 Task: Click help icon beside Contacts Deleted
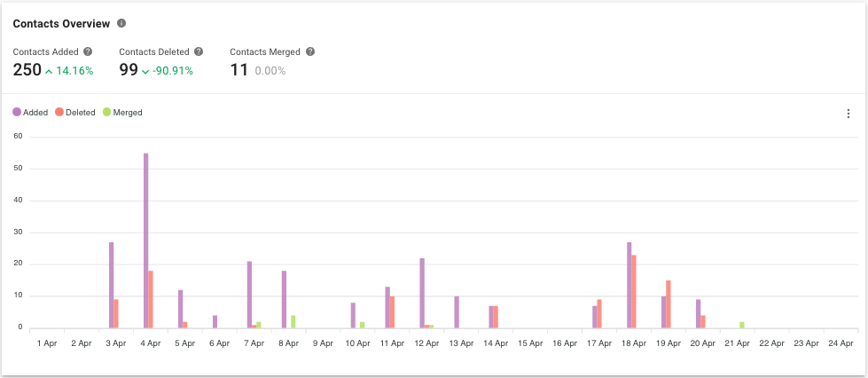199,52
